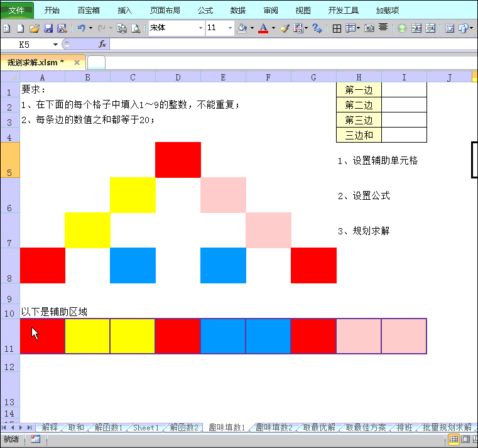Expand the undo history dropdown arrow
The image size is (478, 448).
(x=90, y=28)
